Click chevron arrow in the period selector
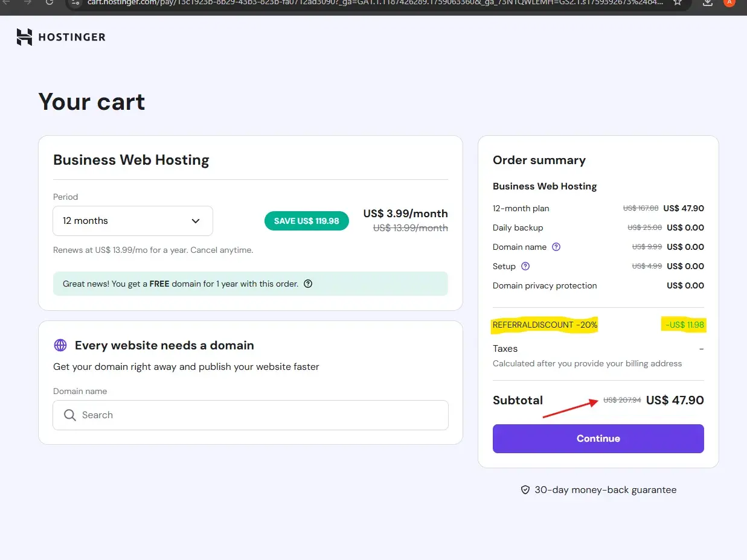Screen dimensions: 747x560 pyautogui.click(x=196, y=221)
